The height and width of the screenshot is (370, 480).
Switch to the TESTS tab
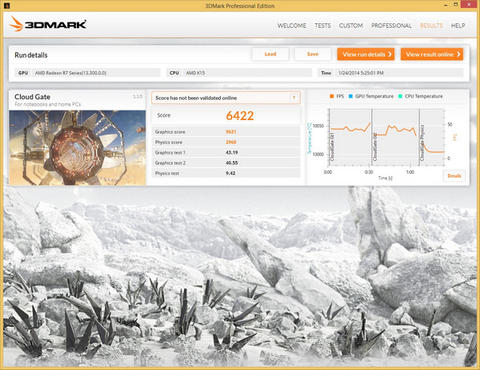coord(323,26)
